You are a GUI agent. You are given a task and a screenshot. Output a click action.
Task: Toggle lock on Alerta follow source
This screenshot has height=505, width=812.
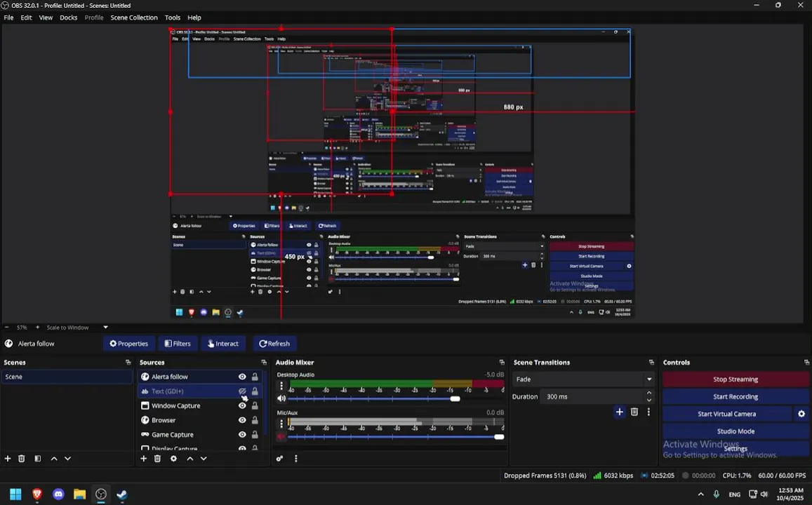point(255,377)
